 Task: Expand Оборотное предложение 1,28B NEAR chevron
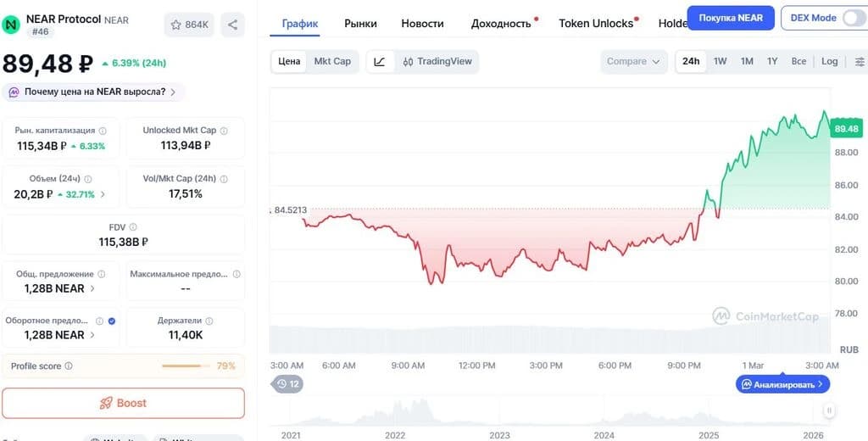(92, 335)
